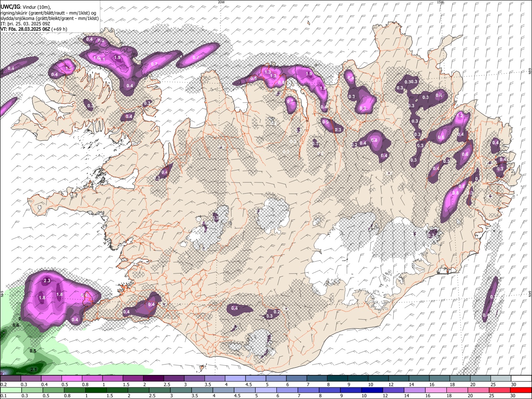Click the '15W' longitude label
The image size is (532, 399).
(x=440, y=2)
